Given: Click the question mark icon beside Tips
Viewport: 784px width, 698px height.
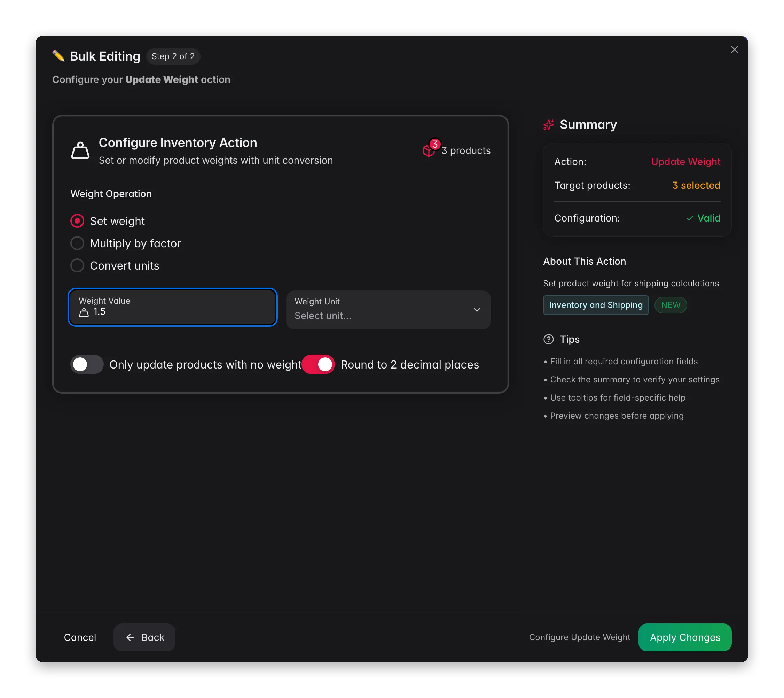Looking at the screenshot, I should 549,339.
